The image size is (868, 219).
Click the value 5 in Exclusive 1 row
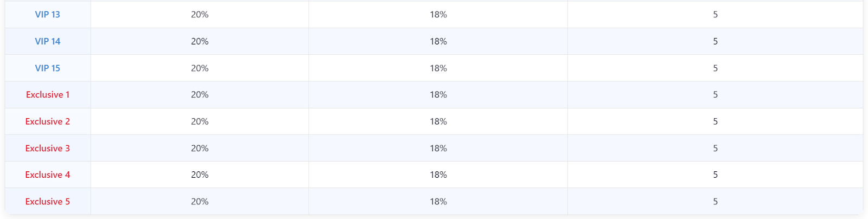[x=716, y=95]
